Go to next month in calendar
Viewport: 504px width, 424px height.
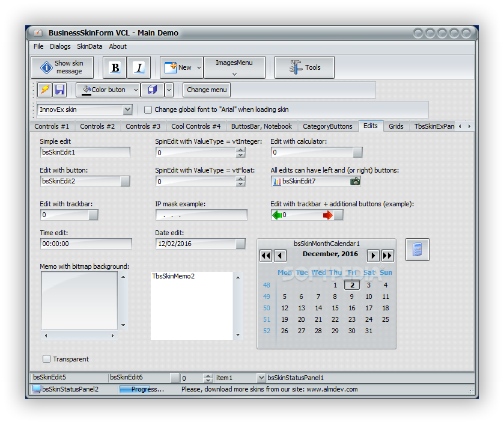click(373, 256)
